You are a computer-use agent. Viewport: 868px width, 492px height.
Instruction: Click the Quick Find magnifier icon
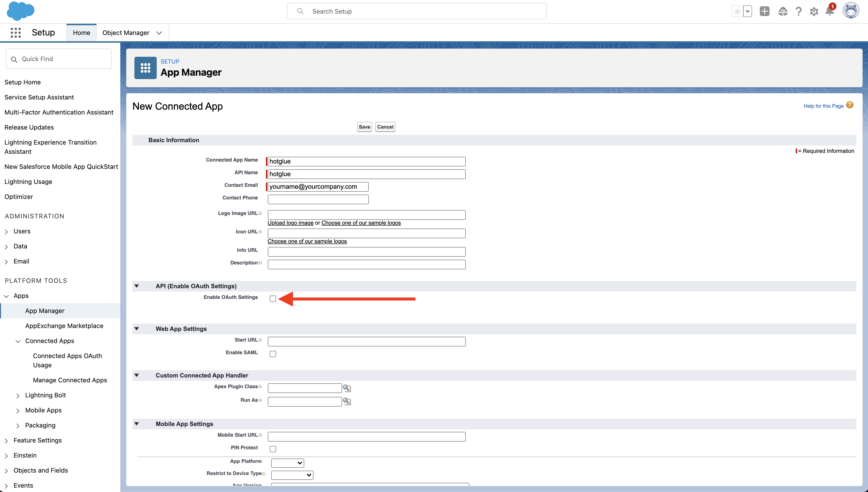(14, 59)
